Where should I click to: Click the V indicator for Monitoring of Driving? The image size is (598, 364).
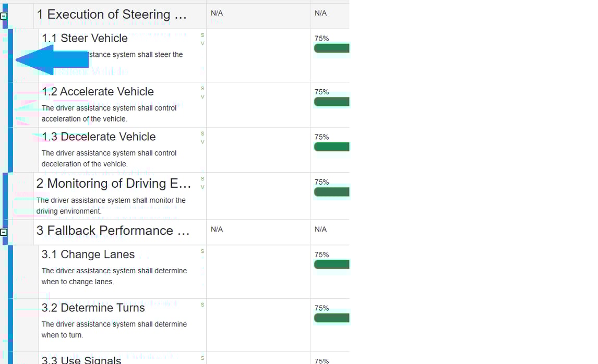coord(202,187)
